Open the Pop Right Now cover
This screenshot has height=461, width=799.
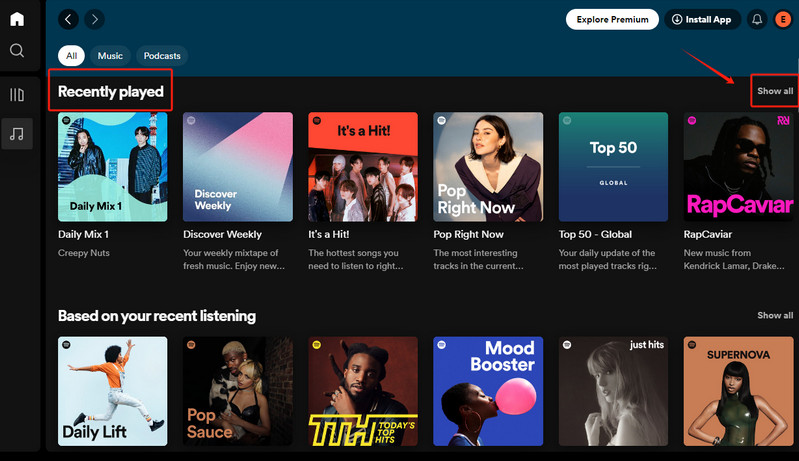[488, 167]
